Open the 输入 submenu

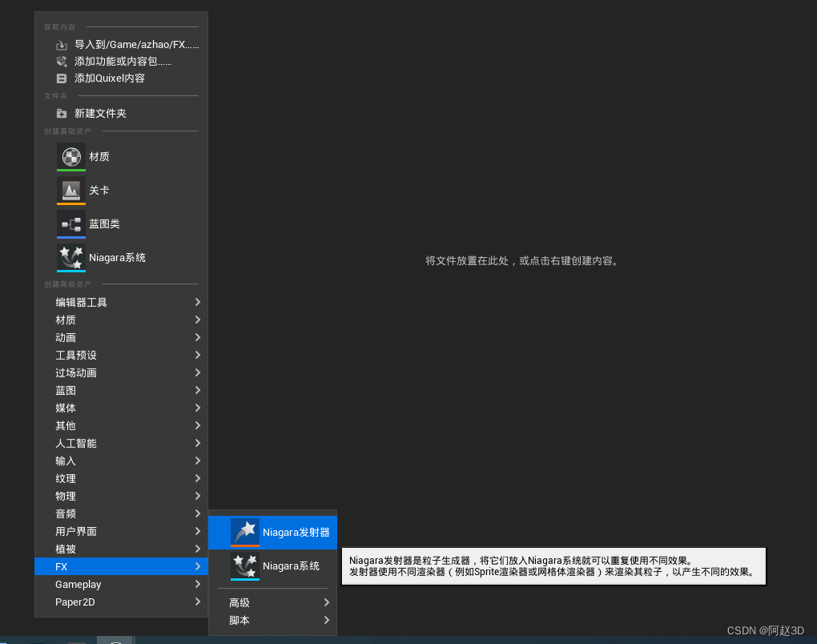122,461
